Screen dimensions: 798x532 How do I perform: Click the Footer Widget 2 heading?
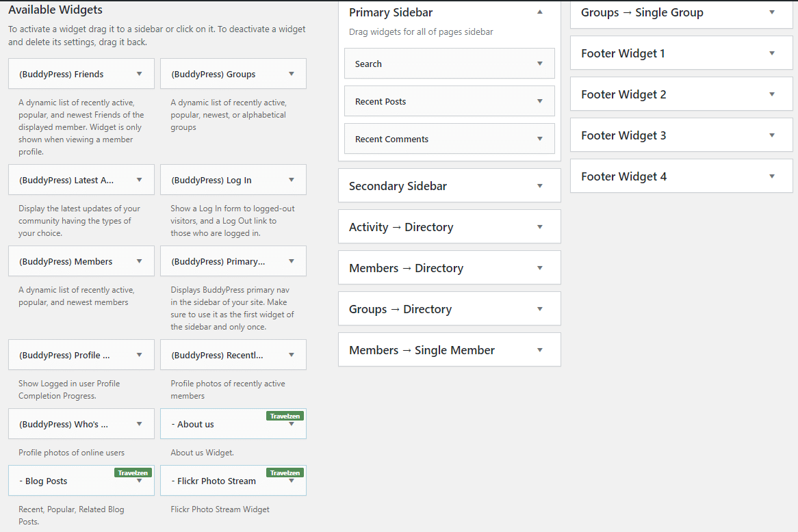tap(623, 94)
